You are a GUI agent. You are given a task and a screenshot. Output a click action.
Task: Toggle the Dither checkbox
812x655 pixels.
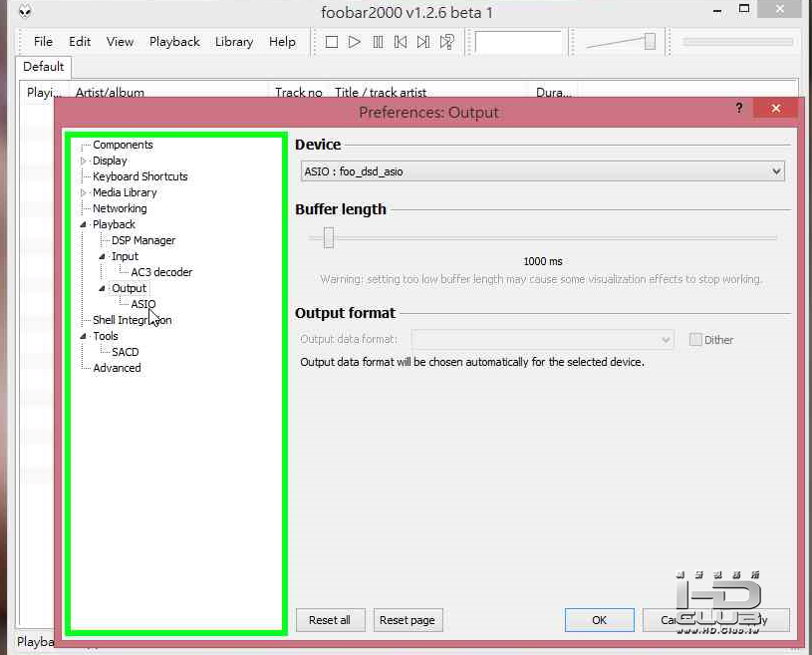(695, 339)
